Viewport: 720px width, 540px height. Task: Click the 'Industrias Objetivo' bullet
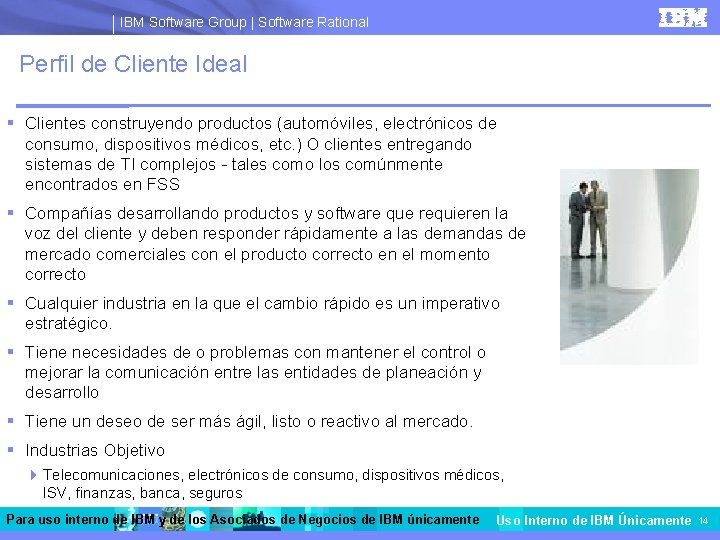pyautogui.click(x=95, y=450)
